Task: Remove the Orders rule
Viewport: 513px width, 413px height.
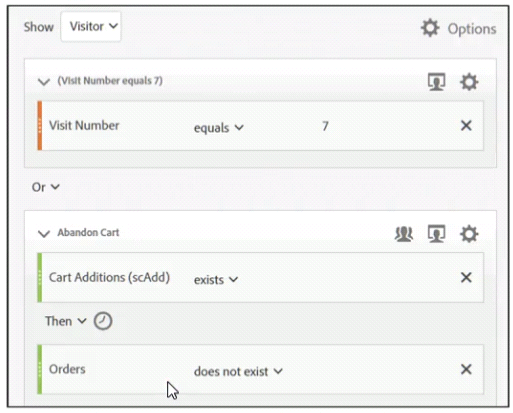Action: tap(466, 369)
